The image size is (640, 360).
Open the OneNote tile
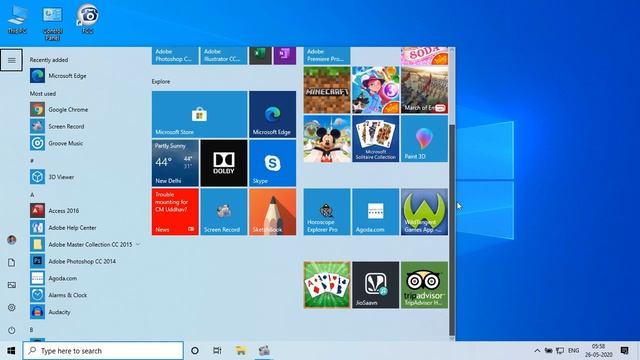coord(285,56)
